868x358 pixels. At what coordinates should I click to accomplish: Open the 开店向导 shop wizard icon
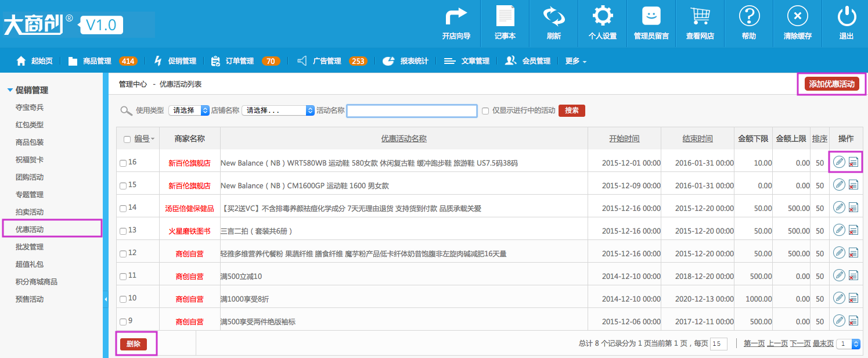point(456,16)
